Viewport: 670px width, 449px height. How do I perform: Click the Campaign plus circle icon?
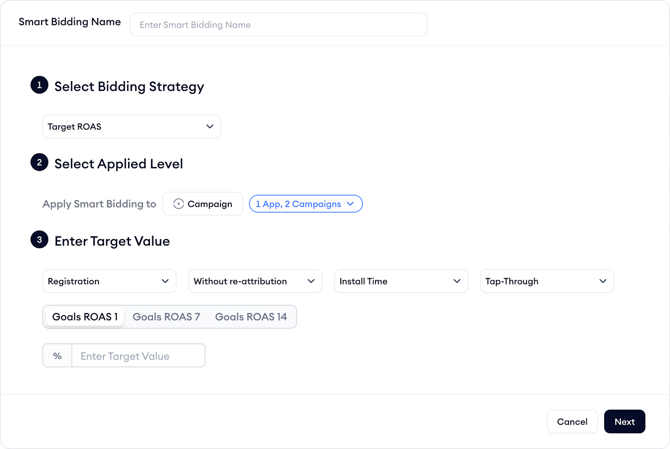tap(179, 204)
